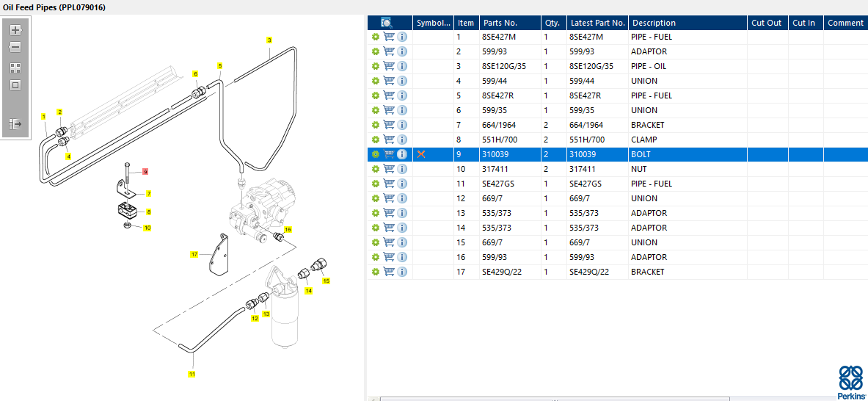Image resolution: width=868 pixels, height=401 pixels.
Task: Click part number 551H/700 in Parts No. column
Action: tap(500, 140)
